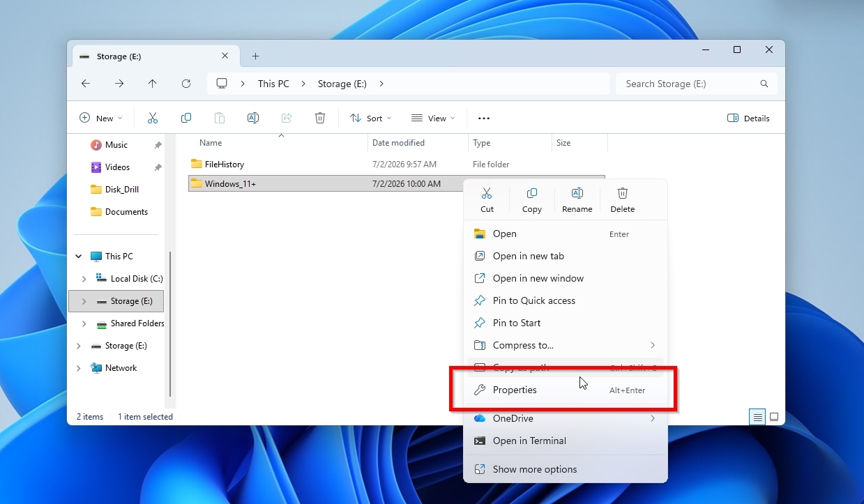Expand the OneDrive submenu arrow
The height and width of the screenshot is (504, 864).
[x=653, y=418]
